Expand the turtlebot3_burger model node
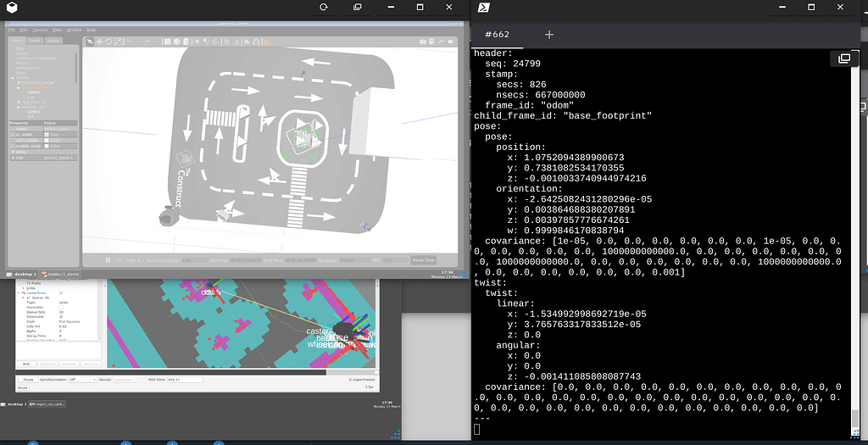The width and height of the screenshot is (868, 445). [x=19, y=82]
